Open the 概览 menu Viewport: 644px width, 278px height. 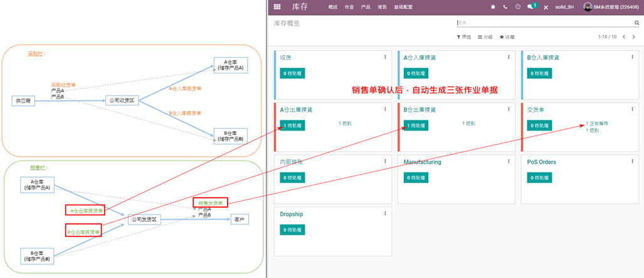tap(333, 7)
